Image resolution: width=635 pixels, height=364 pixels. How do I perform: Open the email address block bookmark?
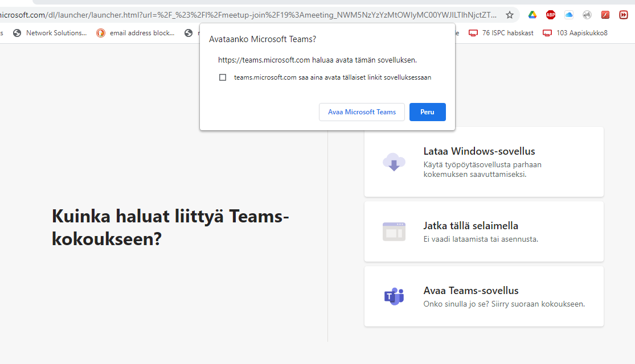tap(136, 33)
